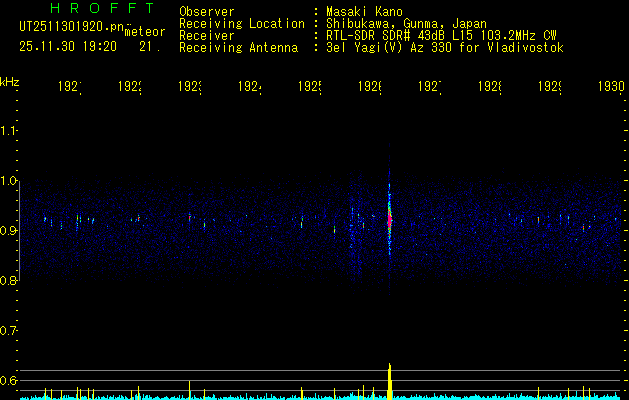Click the count value '21.' beside the date

(150, 47)
